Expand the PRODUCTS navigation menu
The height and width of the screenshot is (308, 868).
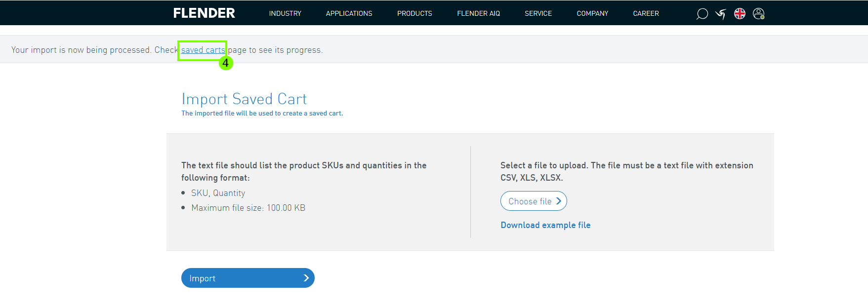tap(414, 13)
